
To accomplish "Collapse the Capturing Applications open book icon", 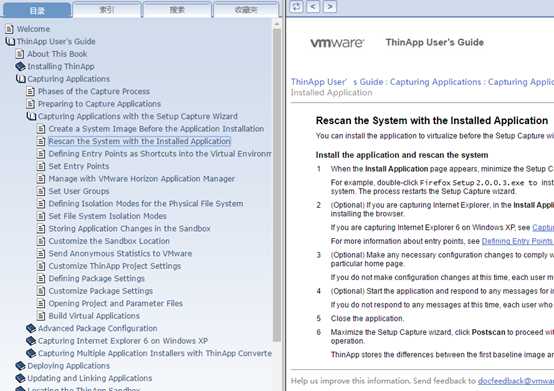I will click(20, 79).
